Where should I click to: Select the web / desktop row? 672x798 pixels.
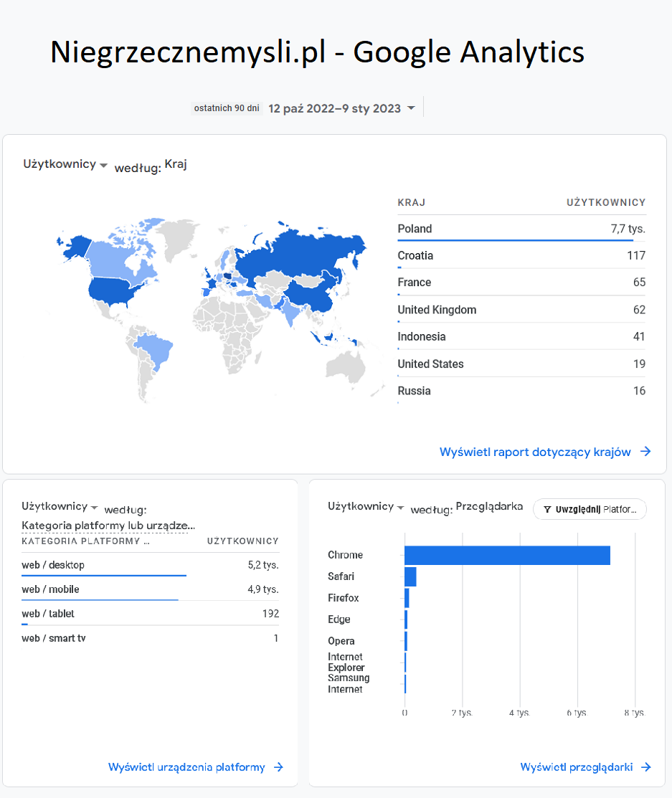tap(150, 565)
